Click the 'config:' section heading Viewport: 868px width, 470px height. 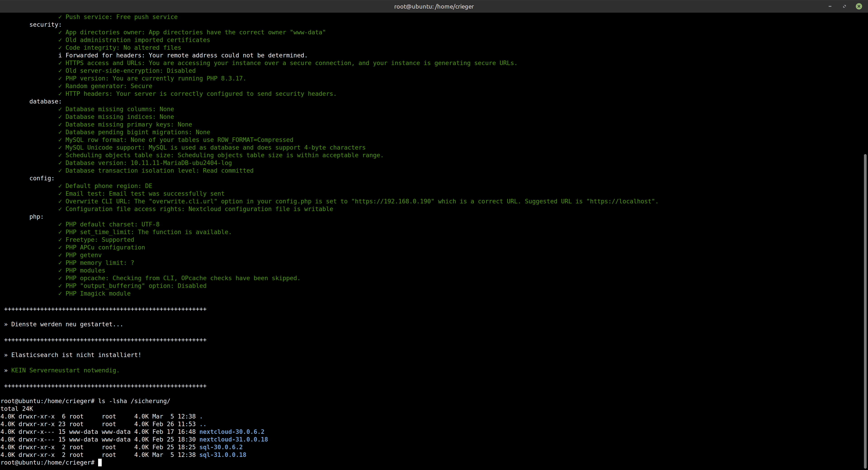point(42,179)
